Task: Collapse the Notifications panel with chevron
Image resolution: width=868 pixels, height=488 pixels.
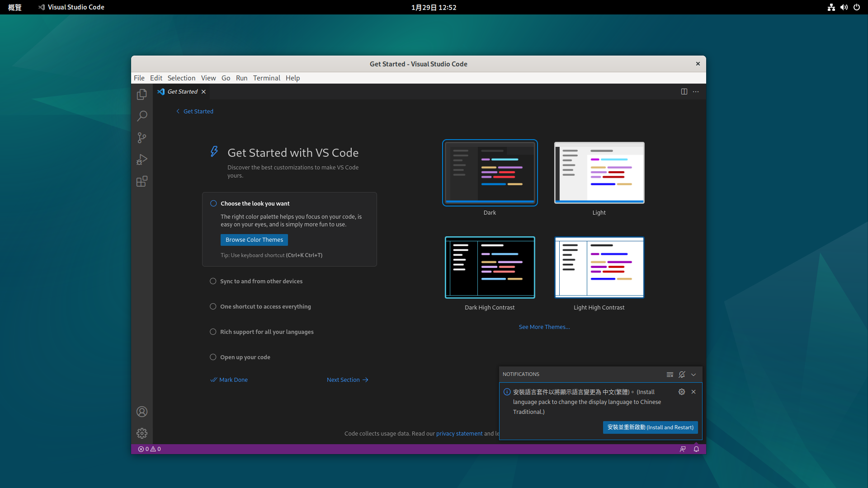Action: 693,375
